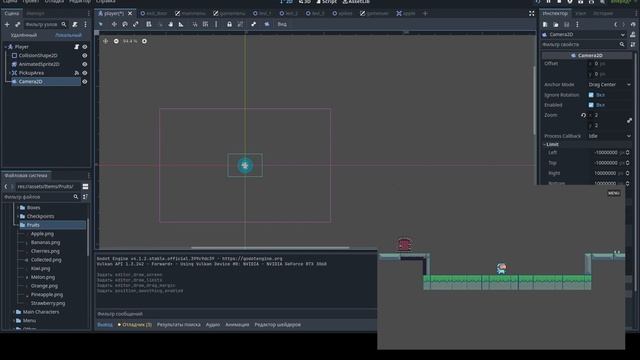Open Process Callback Idle dropdown
Viewport: 640px width, 360px height.
pyautogui.click(x=609, y=136)
